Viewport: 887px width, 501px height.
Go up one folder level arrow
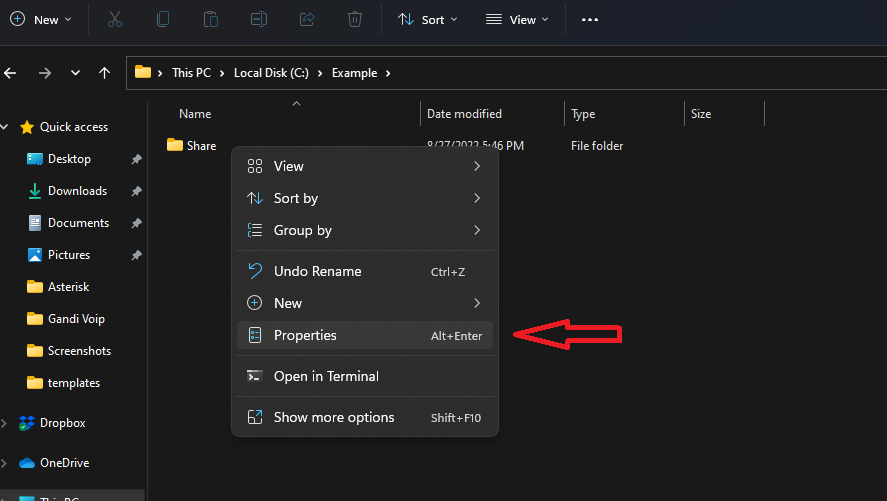[105, 73]
